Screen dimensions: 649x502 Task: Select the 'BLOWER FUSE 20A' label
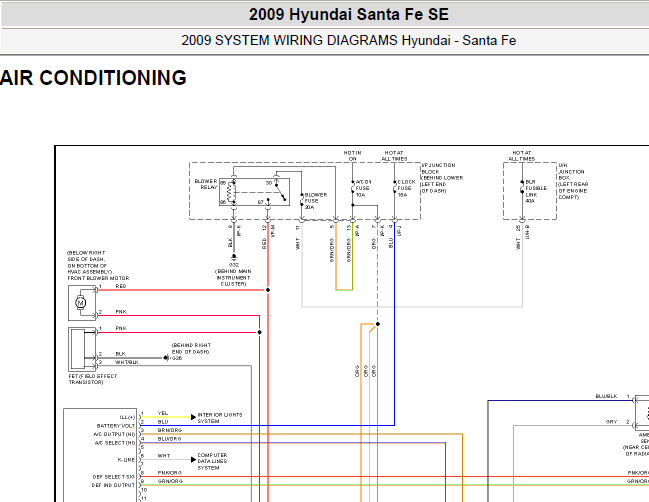point(316,201)
